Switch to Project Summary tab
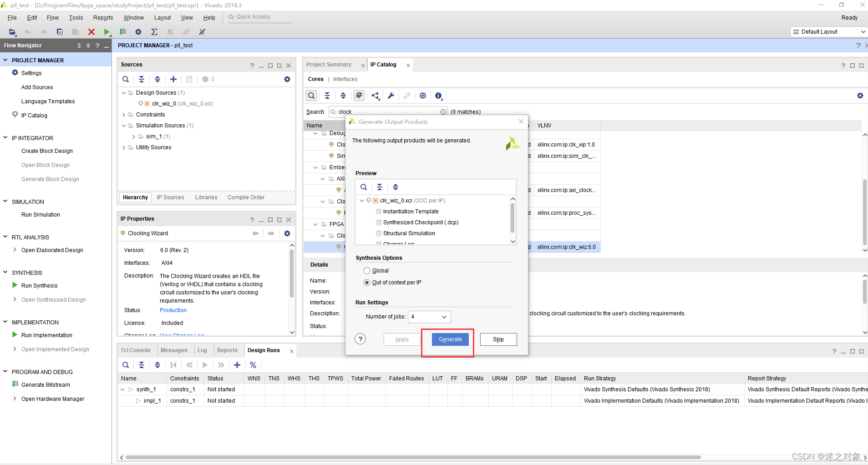 329,65
